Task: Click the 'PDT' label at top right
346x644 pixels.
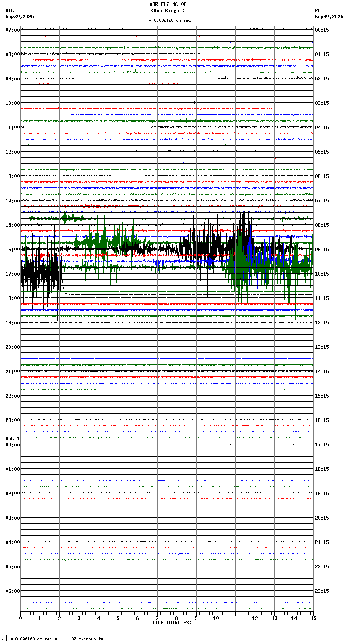Action: point(319,11)
